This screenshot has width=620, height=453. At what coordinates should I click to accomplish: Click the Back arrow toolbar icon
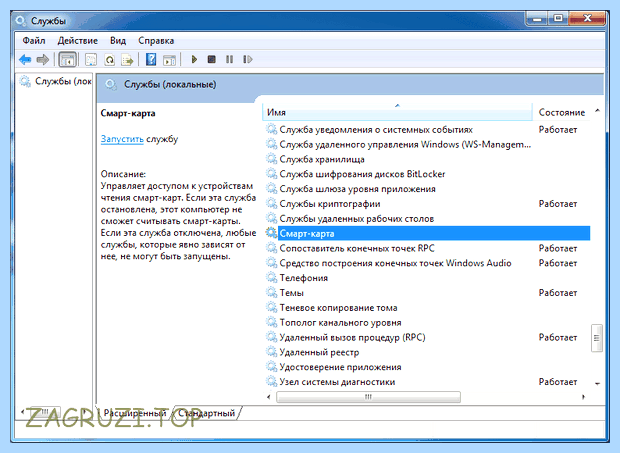[x=25, y=60]
